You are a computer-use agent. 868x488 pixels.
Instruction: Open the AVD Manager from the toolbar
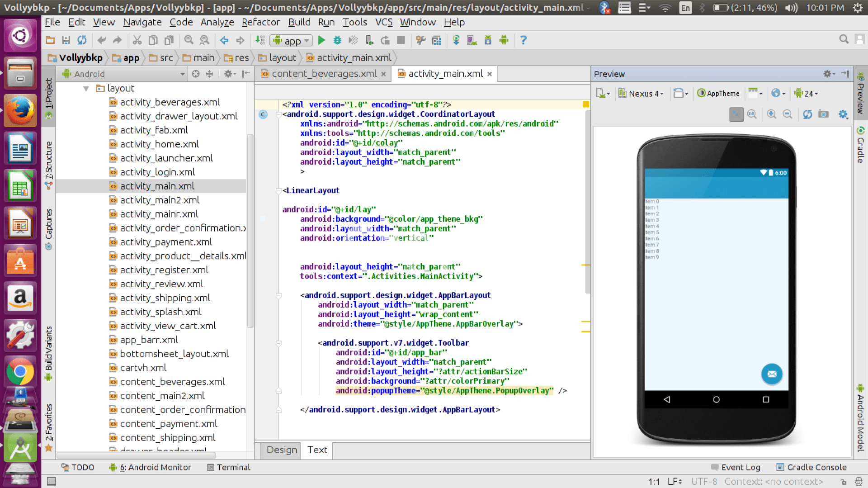[472, 40]
